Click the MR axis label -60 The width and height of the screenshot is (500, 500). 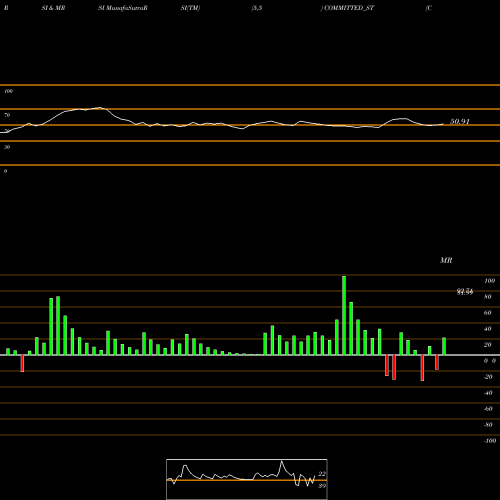click(488, 409)
